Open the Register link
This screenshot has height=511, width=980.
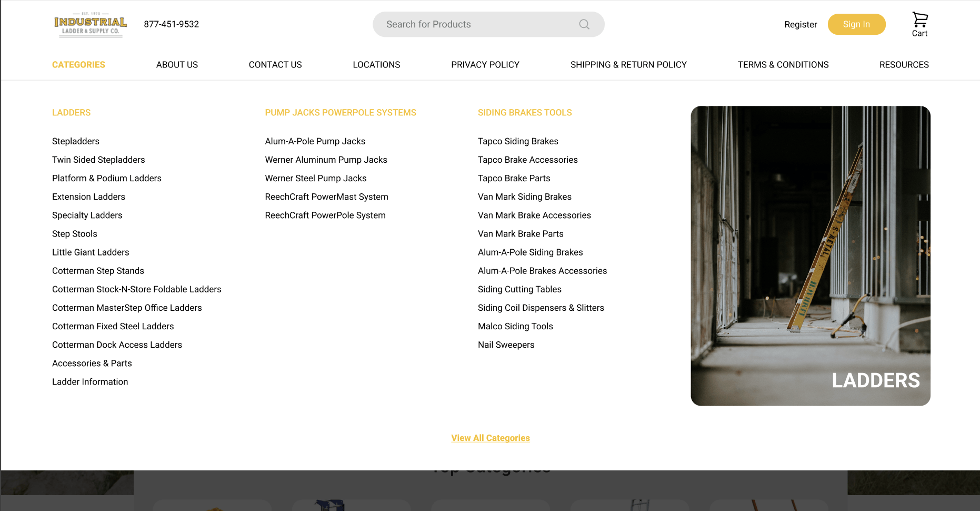pyautogui.click(x=801, y=24)
